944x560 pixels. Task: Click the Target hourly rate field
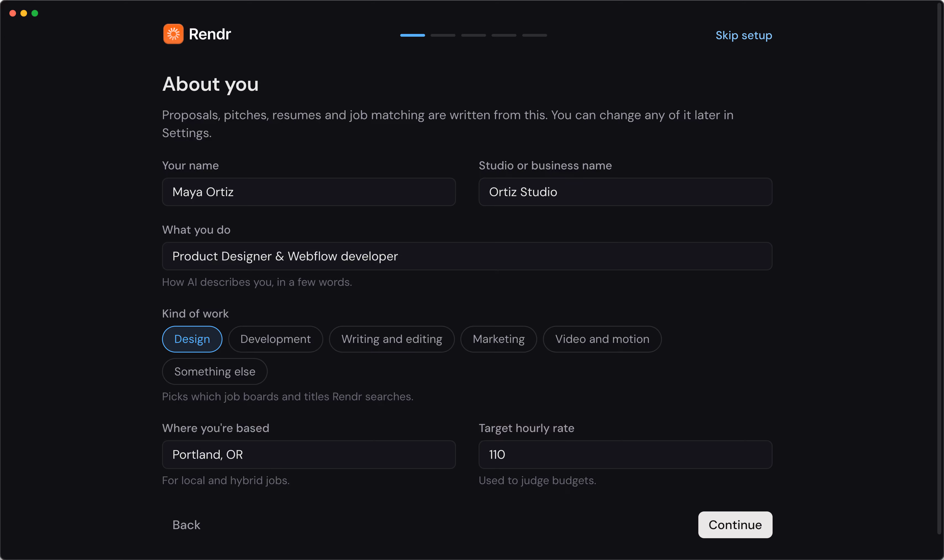[625, 454]
